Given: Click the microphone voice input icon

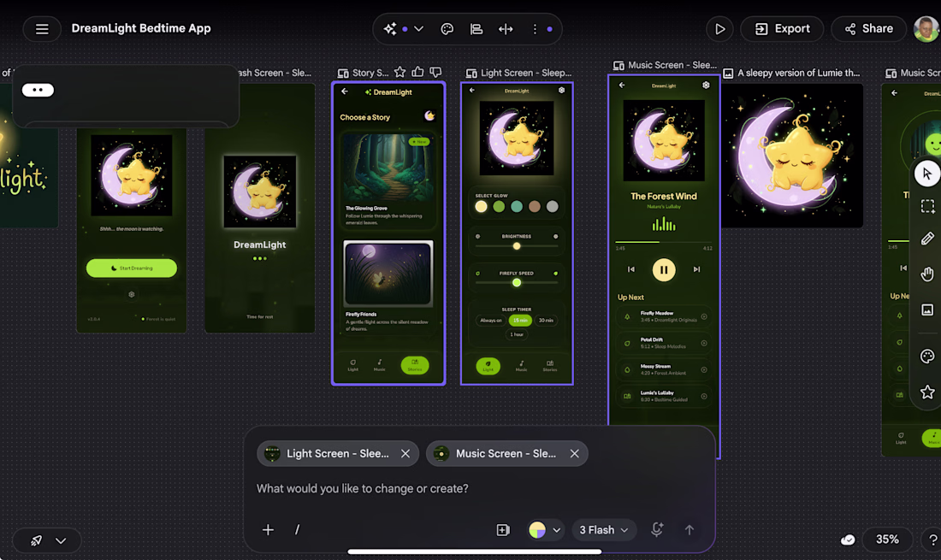Looking at the screenshot, I should (x=657, y=529).
